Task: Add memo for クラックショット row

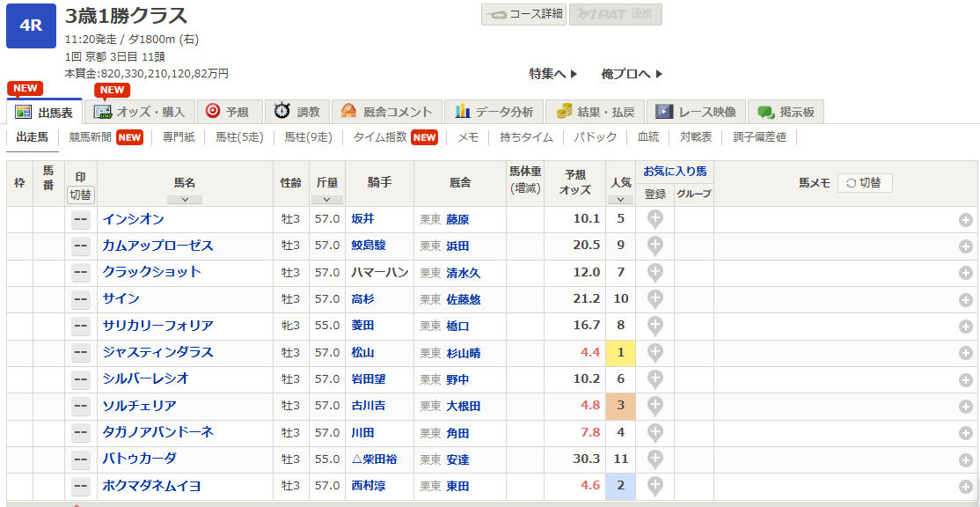Action: pos(966,273)
